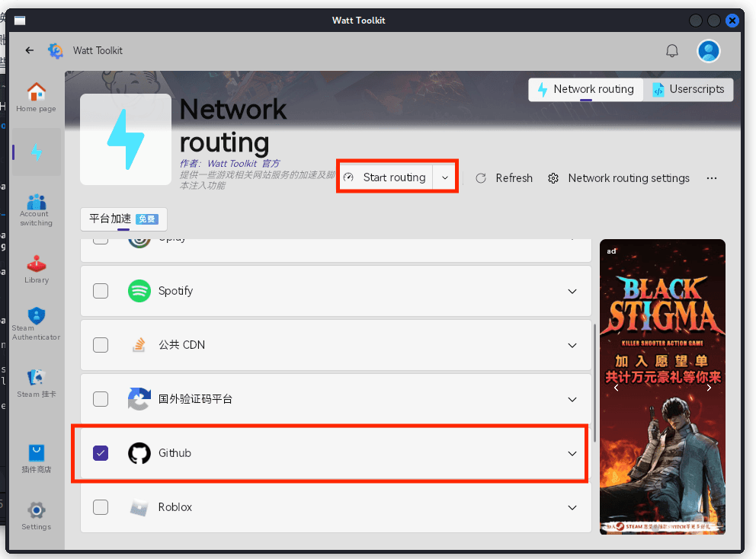Click the large Network routing lightning tile
Screen dimensions: 756x559
pyautogui.click(x=125, y=139)
